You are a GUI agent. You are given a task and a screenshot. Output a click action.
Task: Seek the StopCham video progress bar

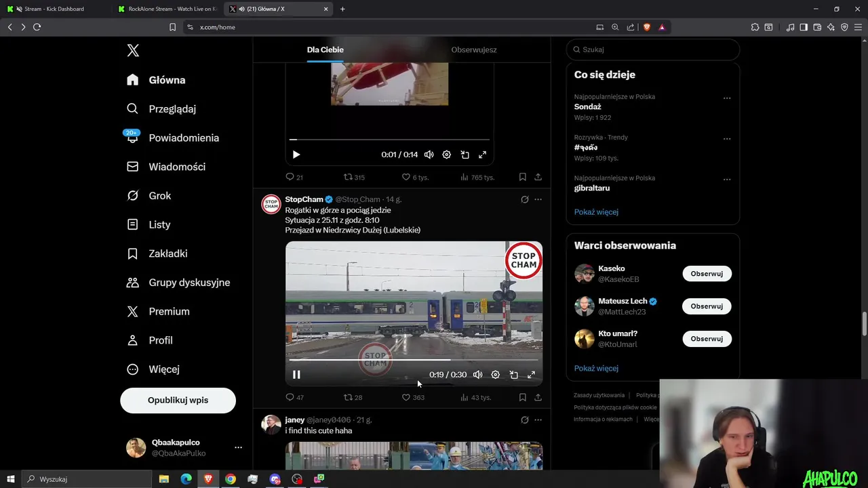414,360
